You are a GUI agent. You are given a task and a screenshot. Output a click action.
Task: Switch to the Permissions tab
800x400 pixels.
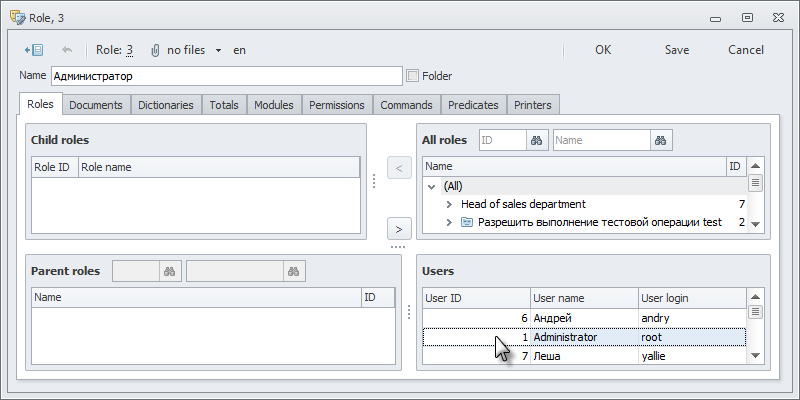pyautogui.click(x=336, y=105)
